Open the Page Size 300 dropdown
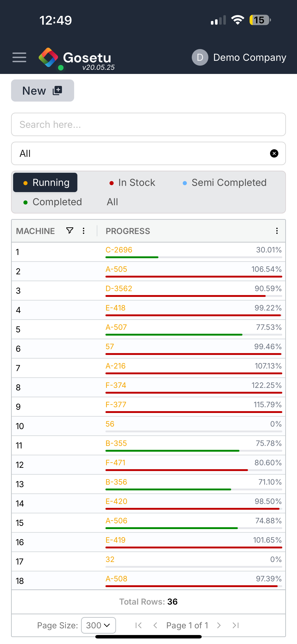 (98, 625)
